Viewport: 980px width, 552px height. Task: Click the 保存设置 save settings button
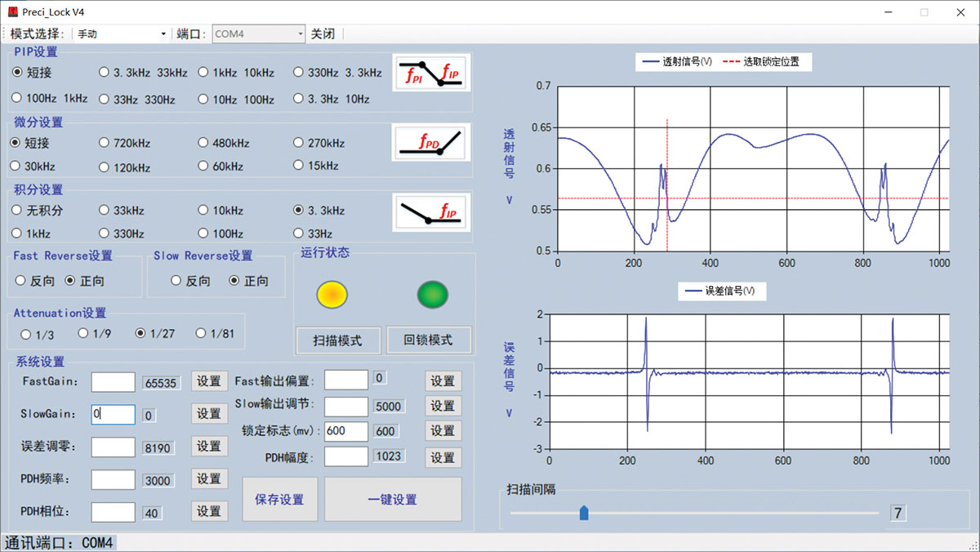click(x=279, y=500)
